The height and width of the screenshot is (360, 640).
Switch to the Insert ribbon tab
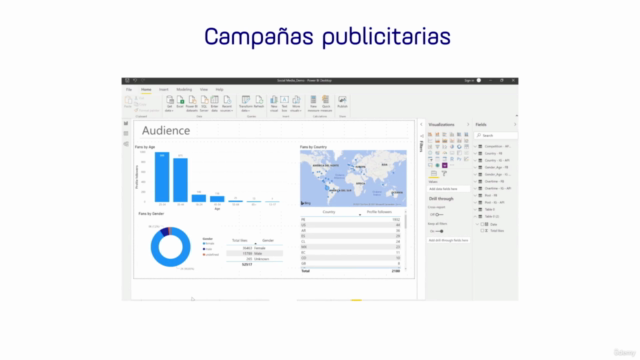pyautogui.click(x=164, y=89)
